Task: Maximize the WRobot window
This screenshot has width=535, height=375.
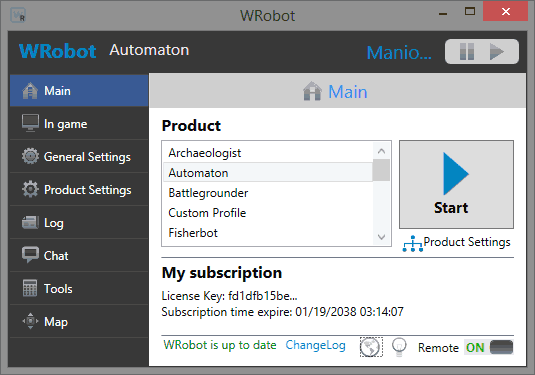Action: click(470, 12)
